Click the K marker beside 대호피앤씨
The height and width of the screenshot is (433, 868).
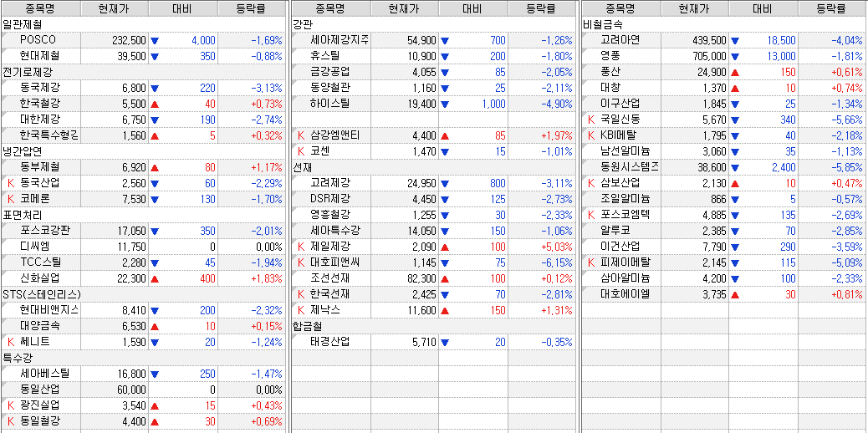(301, 262)
